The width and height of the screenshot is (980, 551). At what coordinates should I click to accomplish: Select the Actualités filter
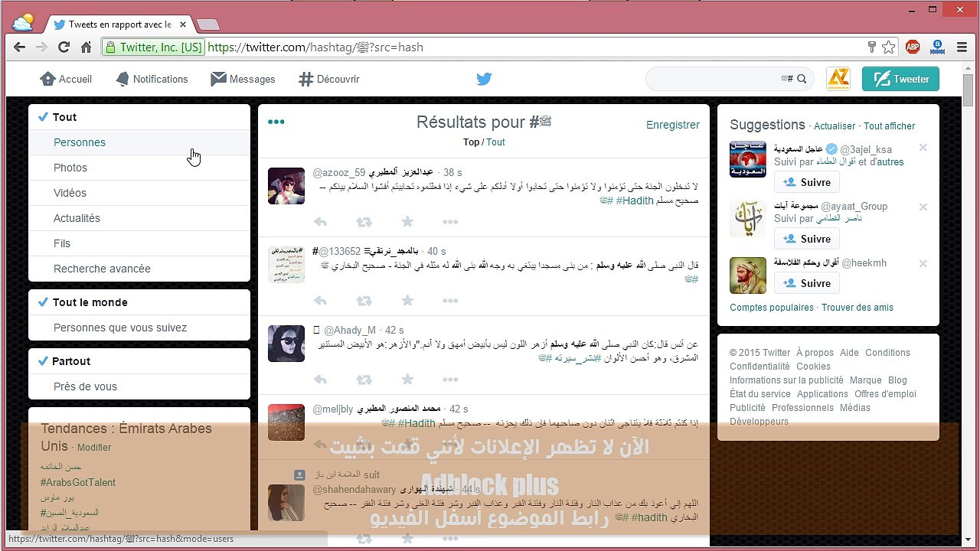pos(139,218)
